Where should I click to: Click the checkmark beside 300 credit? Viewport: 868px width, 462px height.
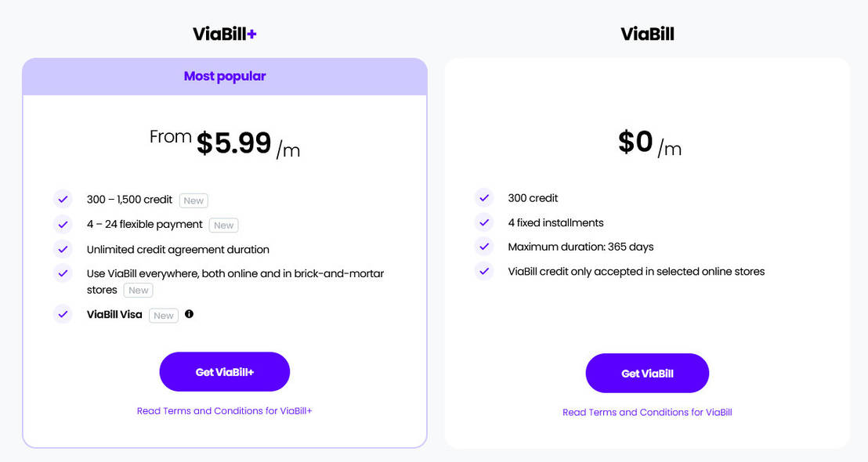pos(484,197)
